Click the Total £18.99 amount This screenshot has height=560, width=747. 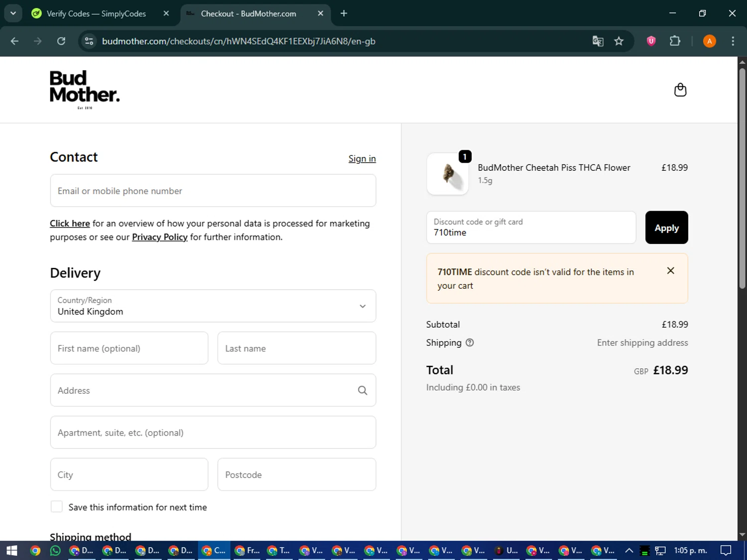[670, 370]
